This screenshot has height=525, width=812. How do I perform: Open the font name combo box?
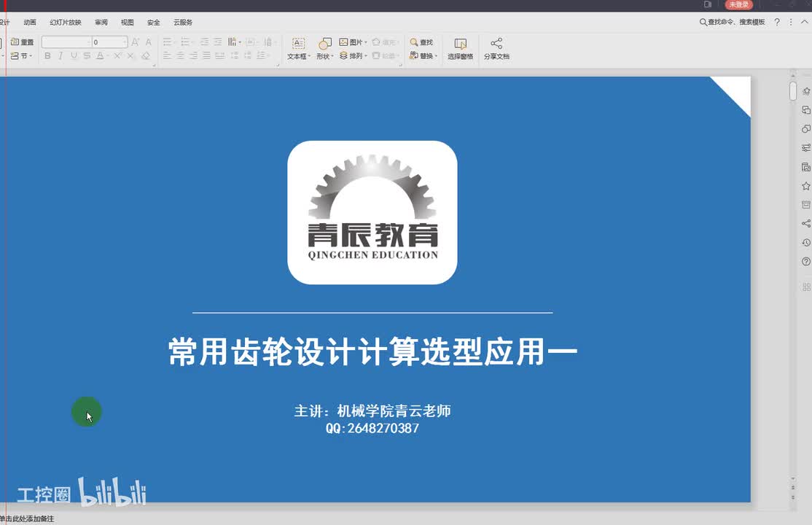click(66, 42)
